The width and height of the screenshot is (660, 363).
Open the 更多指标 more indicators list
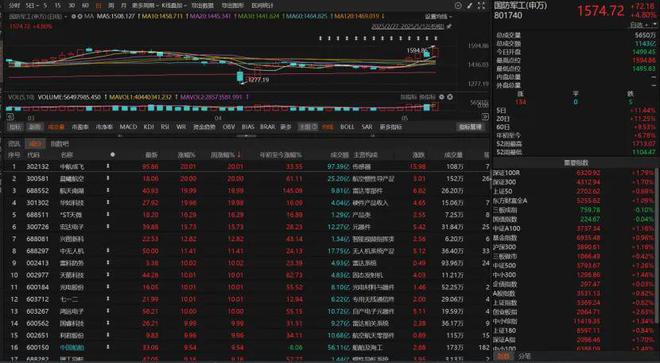click(x=391, y=127)
